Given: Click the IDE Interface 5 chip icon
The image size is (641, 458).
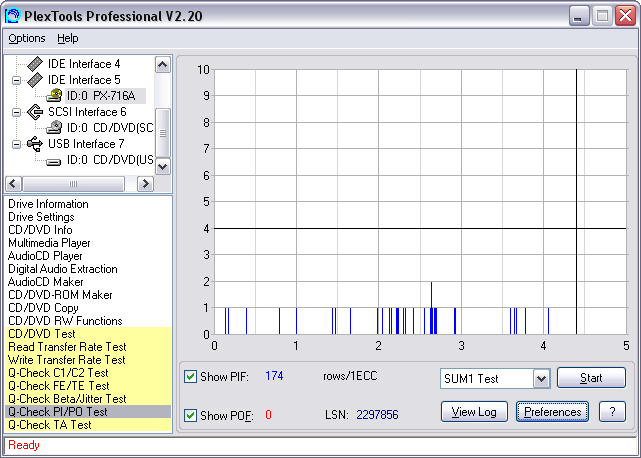Looking at the screenshot, I should pos(35,80).
